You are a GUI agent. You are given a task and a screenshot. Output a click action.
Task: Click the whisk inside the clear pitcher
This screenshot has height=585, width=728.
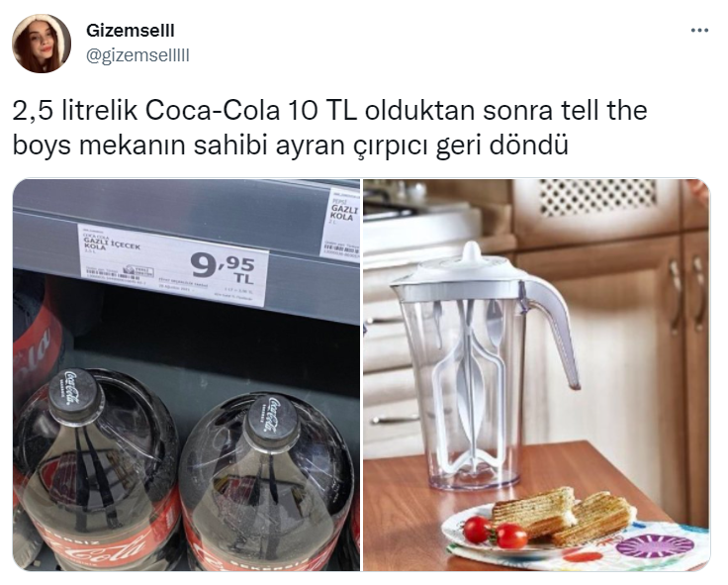pyautogui.click(x=469, y=381)
